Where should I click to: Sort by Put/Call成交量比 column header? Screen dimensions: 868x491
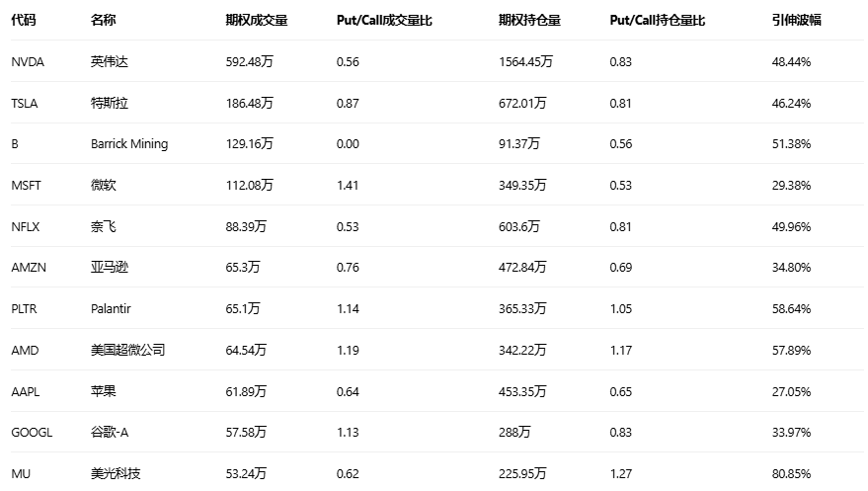pos(384,20)
